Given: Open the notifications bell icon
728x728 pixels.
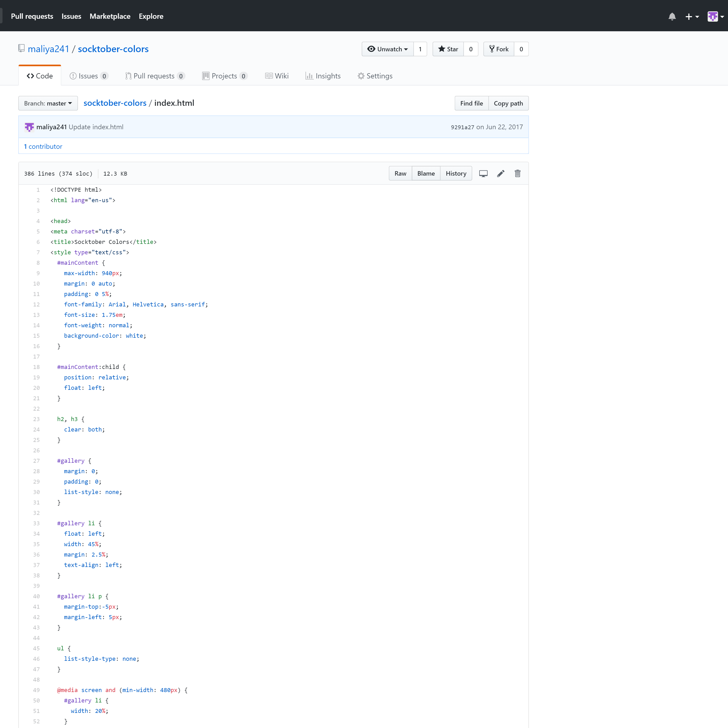Looking at the screenshot, I should click(672, 17).
